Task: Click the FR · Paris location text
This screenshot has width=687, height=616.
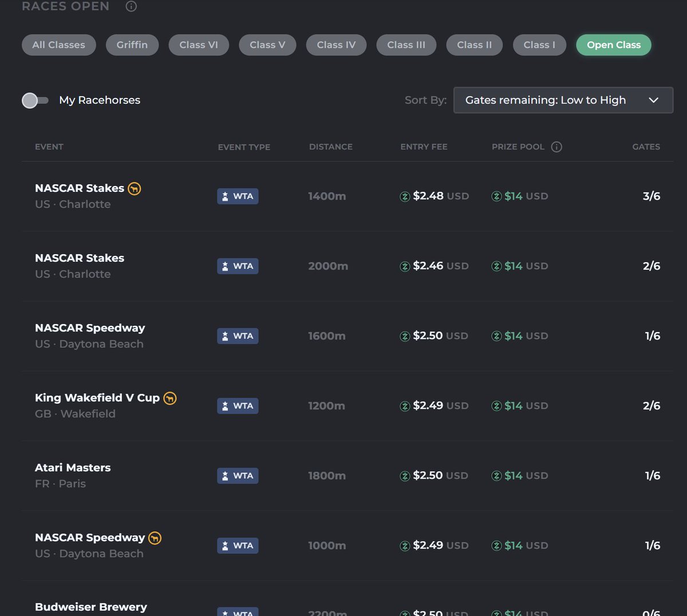Action: pos(60,484)
